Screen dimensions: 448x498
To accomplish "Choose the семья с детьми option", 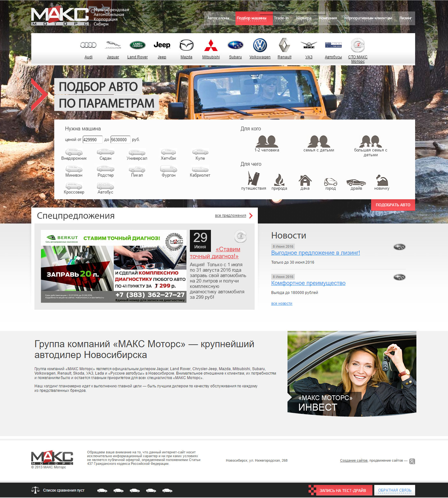I will 319,143.
